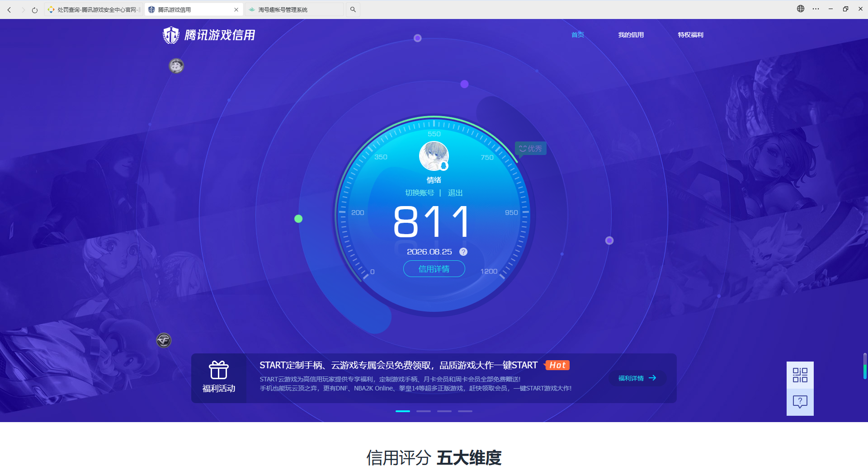
Task: Open the three-dot browser menu
Action: pyautogui.click(x=816, y=9)
